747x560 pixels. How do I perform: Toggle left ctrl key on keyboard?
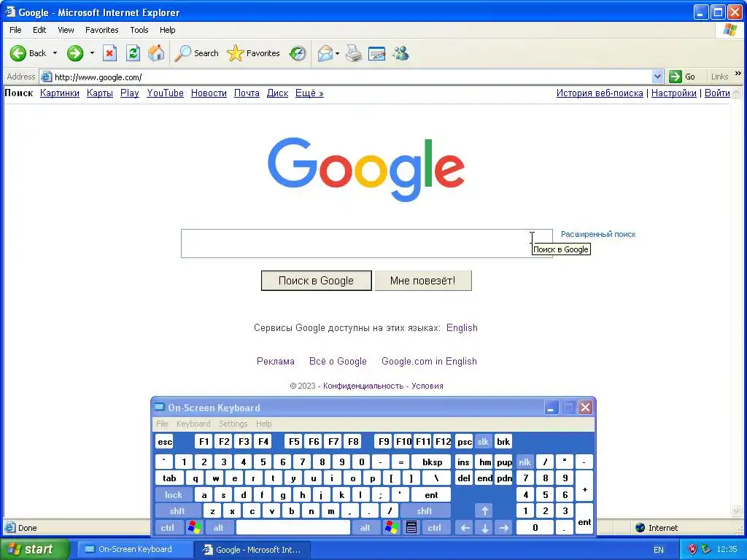pos(167,528)
